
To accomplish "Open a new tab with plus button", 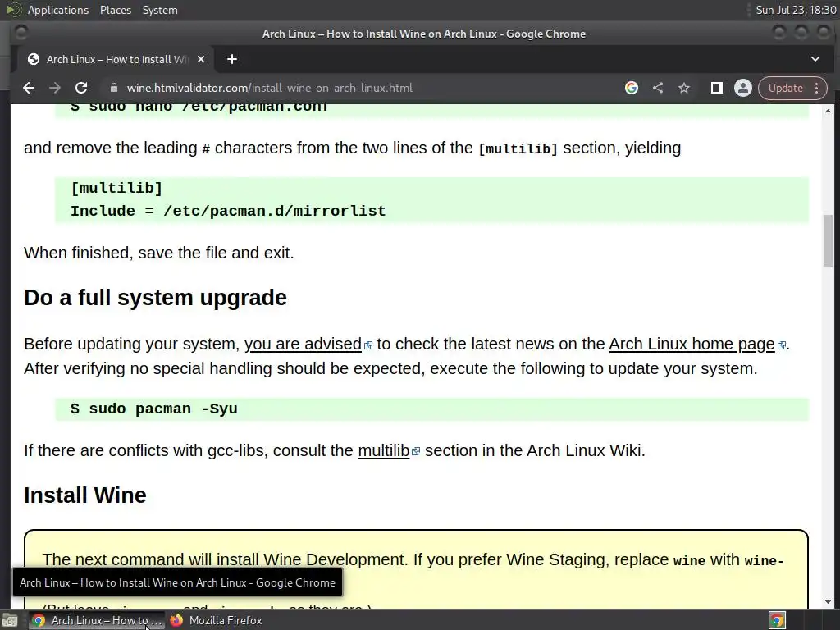I will [x=232, y=59].
